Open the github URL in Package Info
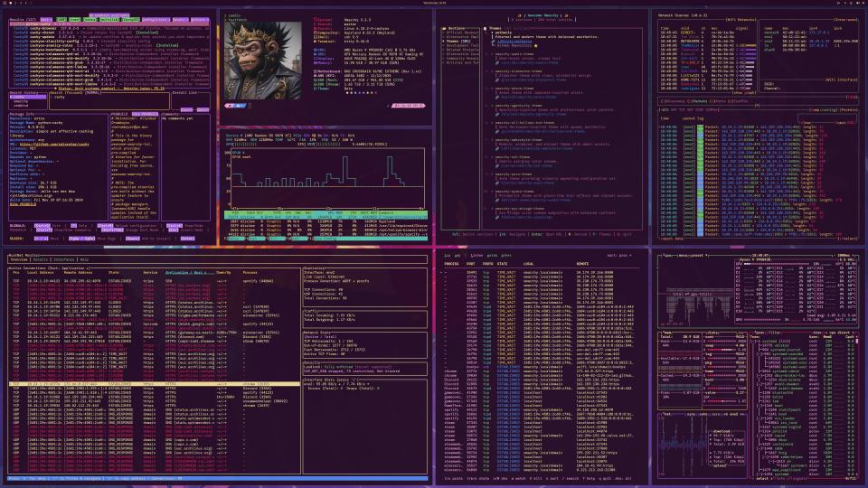 (x=54, y=144)
